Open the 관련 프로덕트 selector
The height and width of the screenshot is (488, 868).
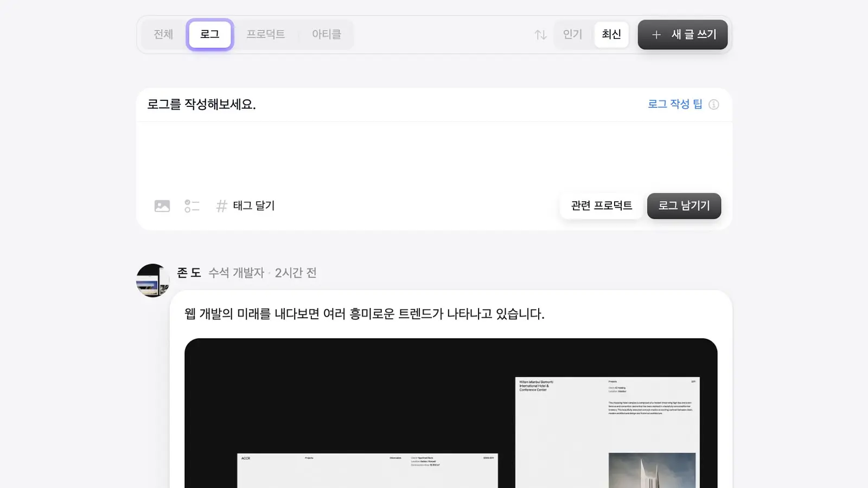click(602, 206)
